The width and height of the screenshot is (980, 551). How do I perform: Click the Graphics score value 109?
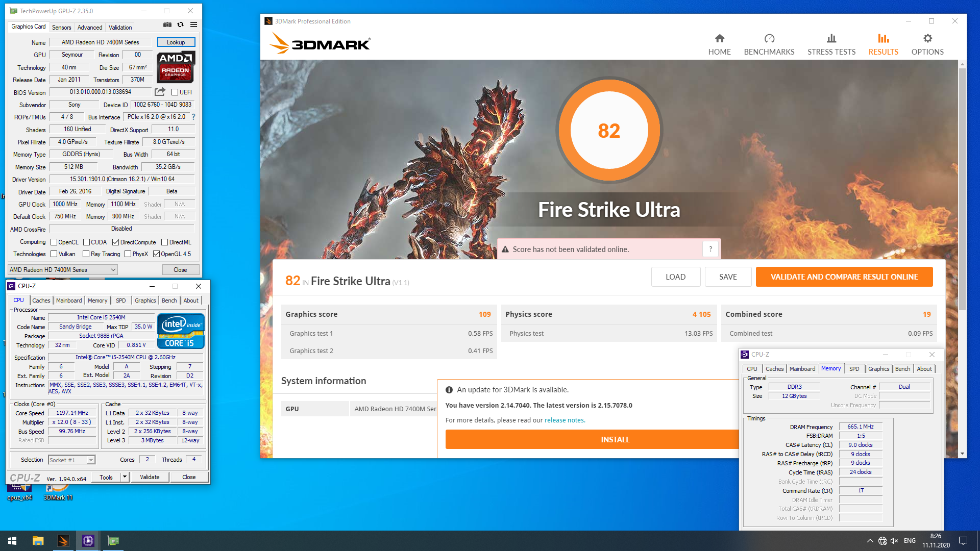484,314
